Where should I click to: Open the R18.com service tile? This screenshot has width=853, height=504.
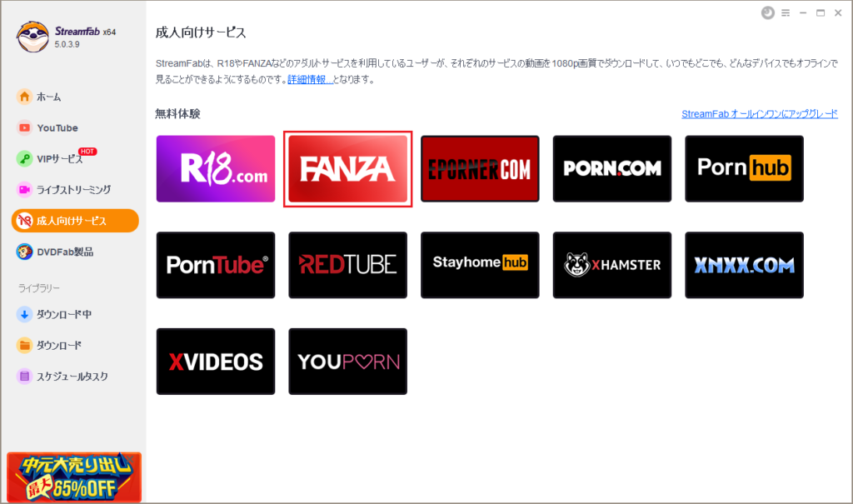tap(216, 169)
